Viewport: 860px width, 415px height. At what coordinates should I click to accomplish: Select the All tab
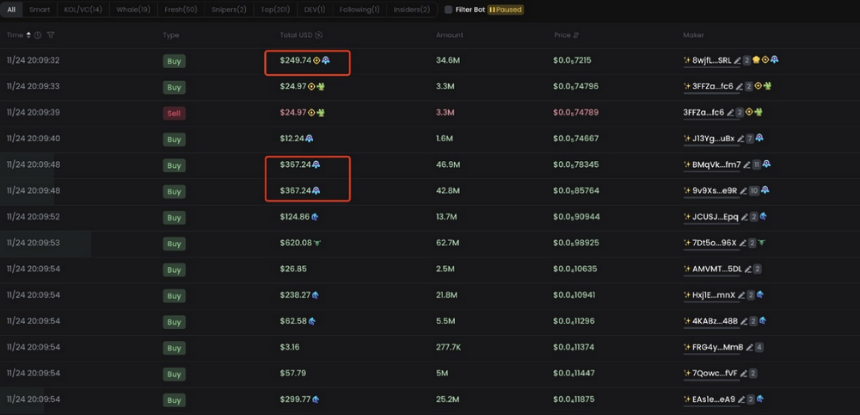(x=12, y=10)
